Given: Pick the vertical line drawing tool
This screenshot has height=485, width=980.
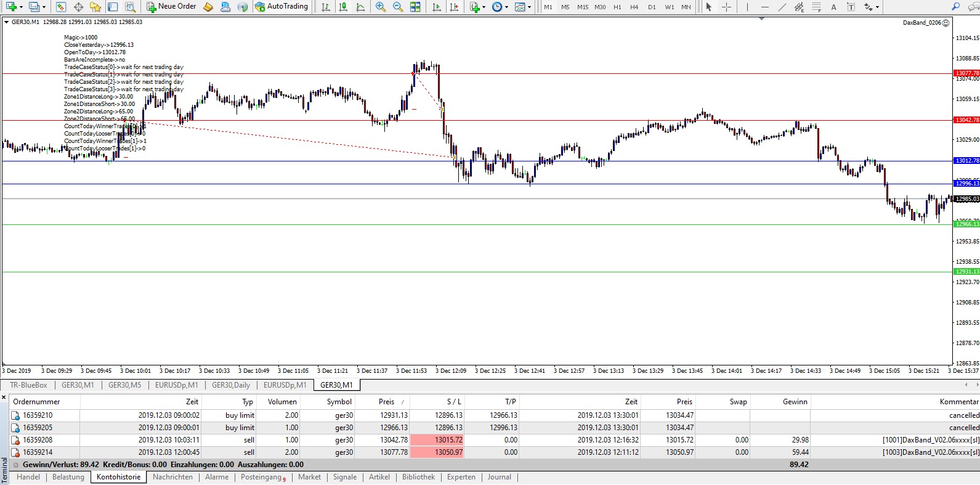Looking at the screenshot, I should click(747, 7).
